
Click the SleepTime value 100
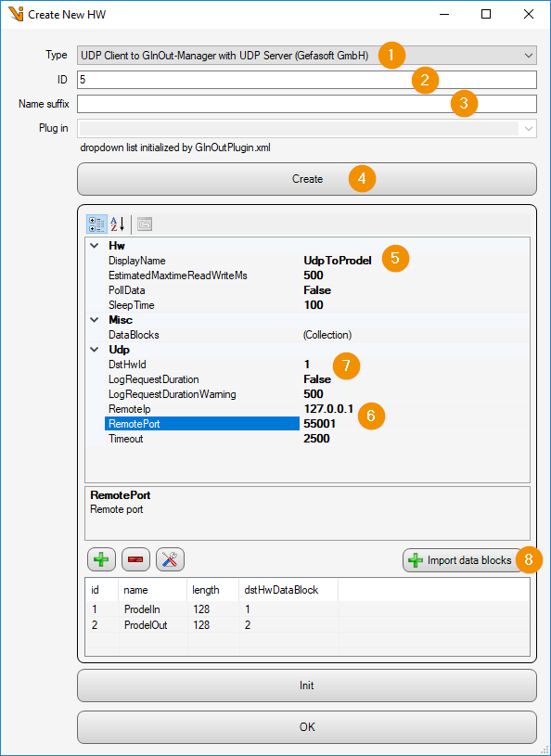click(314, 305)
